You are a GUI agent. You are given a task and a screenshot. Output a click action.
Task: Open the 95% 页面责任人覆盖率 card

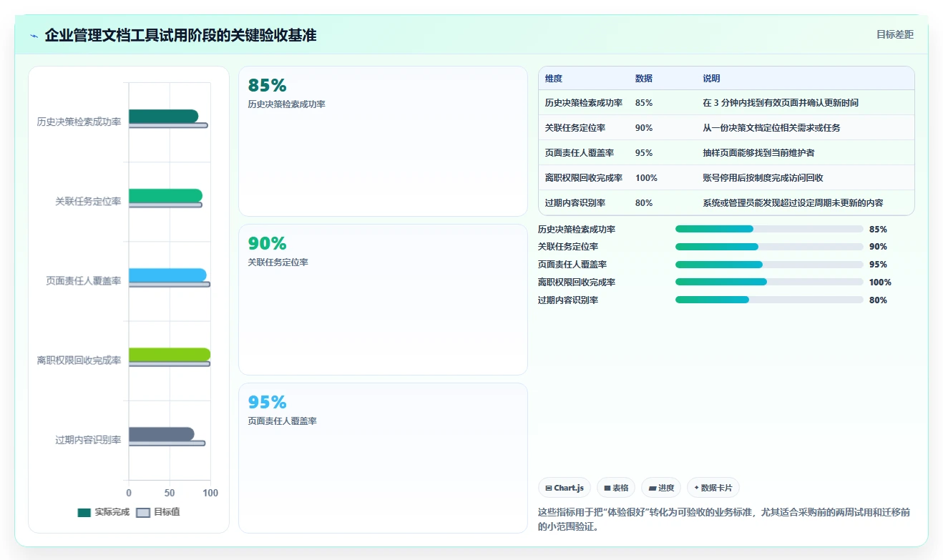[x=383, y=458]
